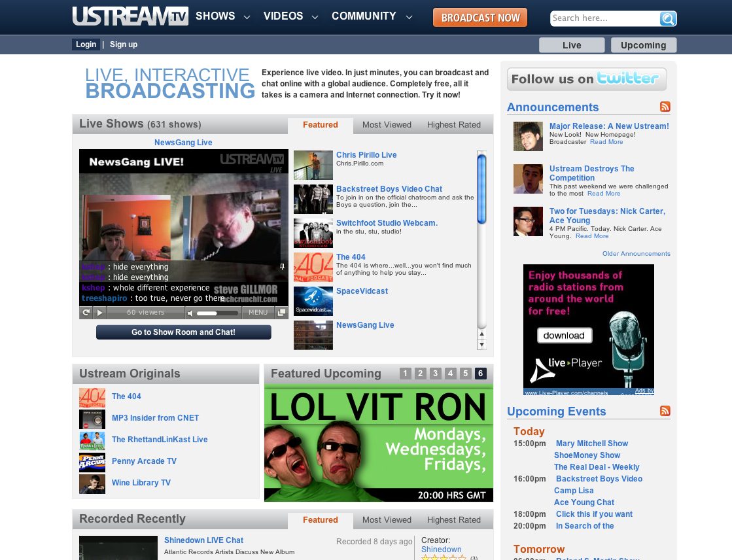Show Featured Upcoming slide 5
The height and width of the screenshot is (560, 732).
click(465, 373)
